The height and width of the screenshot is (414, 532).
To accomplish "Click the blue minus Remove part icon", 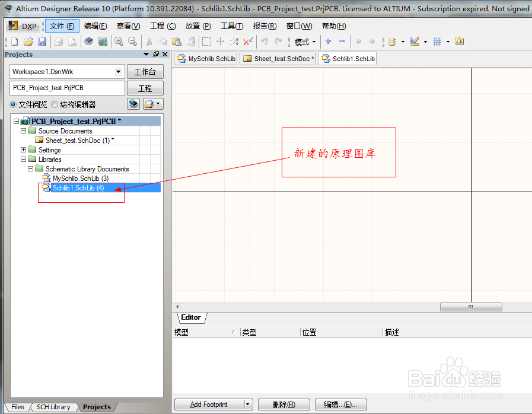I will tap(342, 42).
